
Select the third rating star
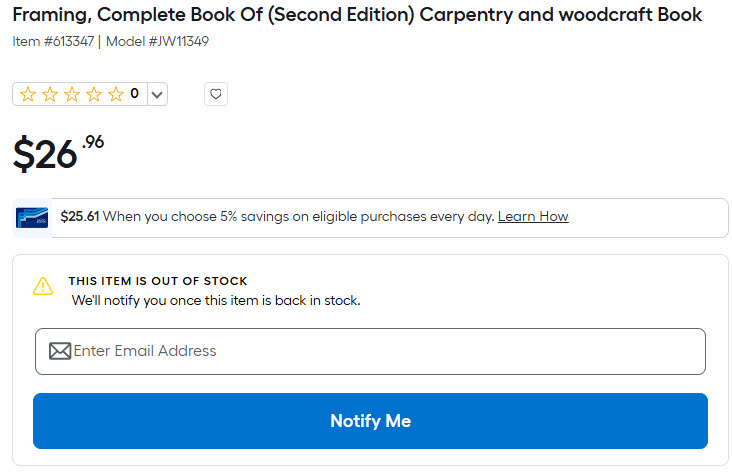pyautogui.click(x=72, y=94)
